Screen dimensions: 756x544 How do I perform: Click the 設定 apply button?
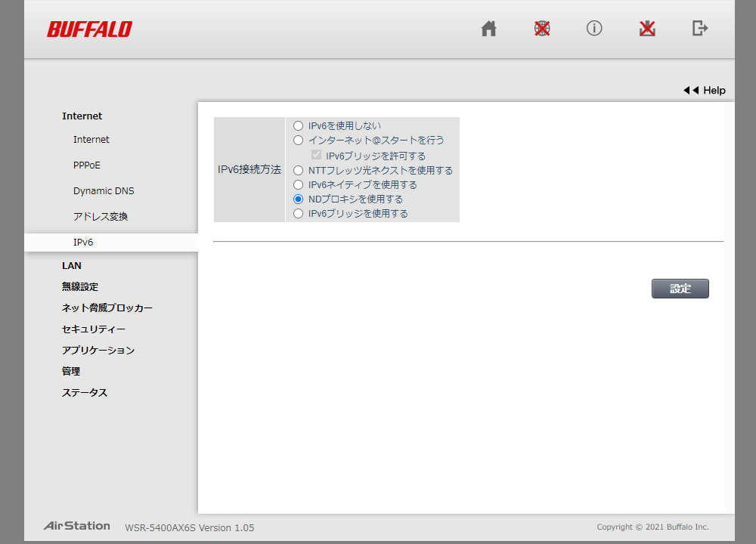click(x=680, y=289)
